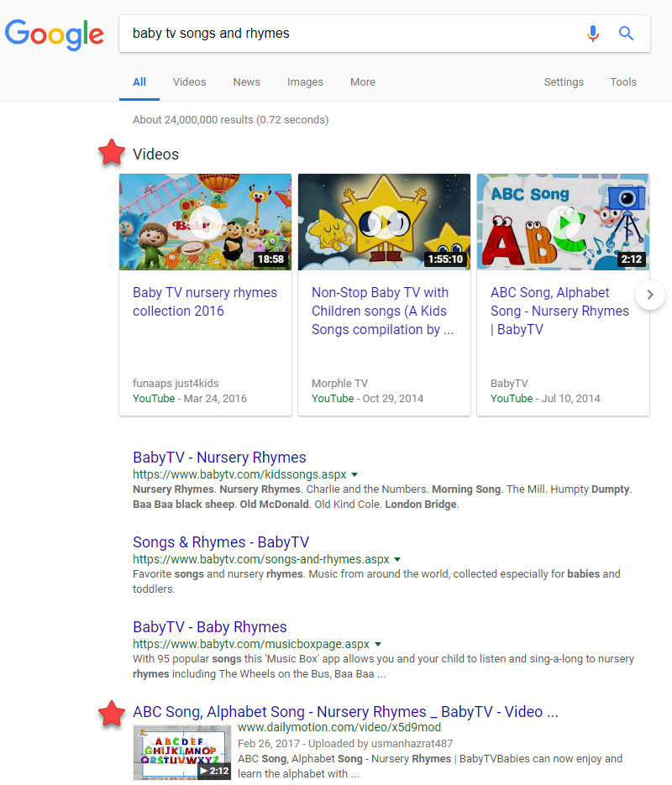The height and width of the screenshot is (785, 672).
Task: Expand dropdown arrow beside babytv.com/kidssongs.aspx URL
Action: click(x=354, y=475)
